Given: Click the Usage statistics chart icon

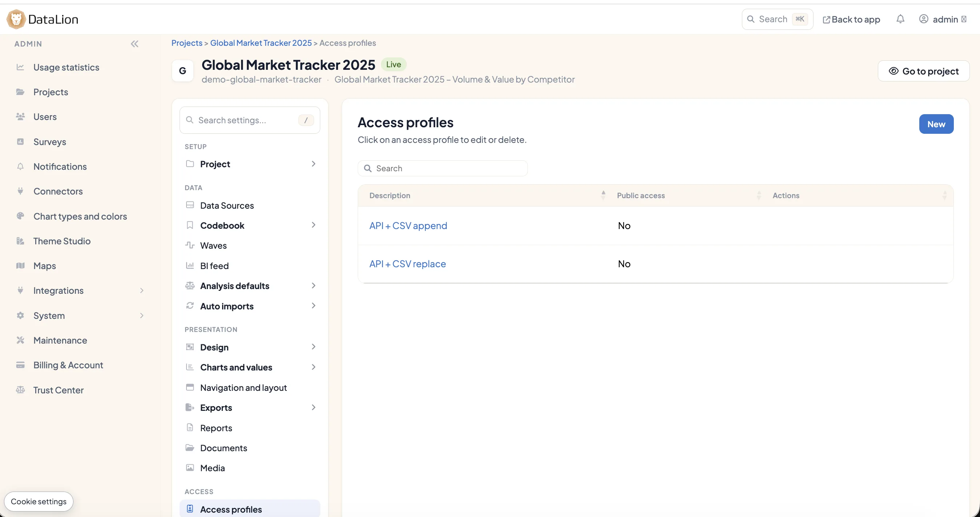Looking at the screenshot, I should click(20, 67).
